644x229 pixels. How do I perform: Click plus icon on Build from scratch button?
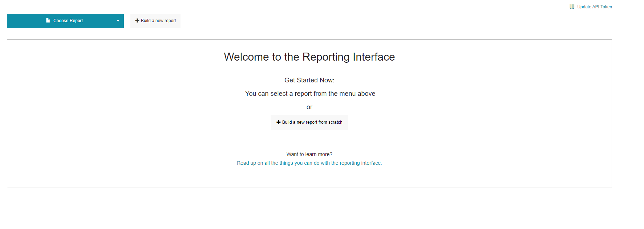279,122
